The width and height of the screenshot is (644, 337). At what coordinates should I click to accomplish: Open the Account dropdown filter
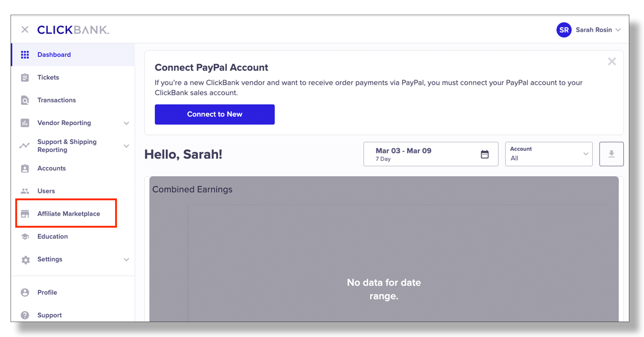[x=549, y=154]
